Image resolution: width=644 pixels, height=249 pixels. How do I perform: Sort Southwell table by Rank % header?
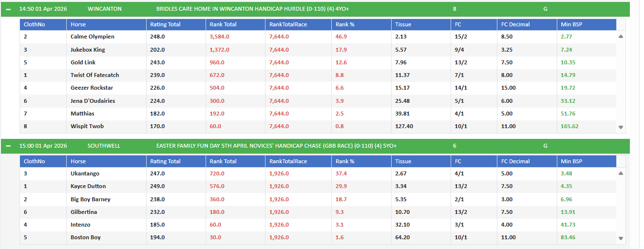click(345, 161)
